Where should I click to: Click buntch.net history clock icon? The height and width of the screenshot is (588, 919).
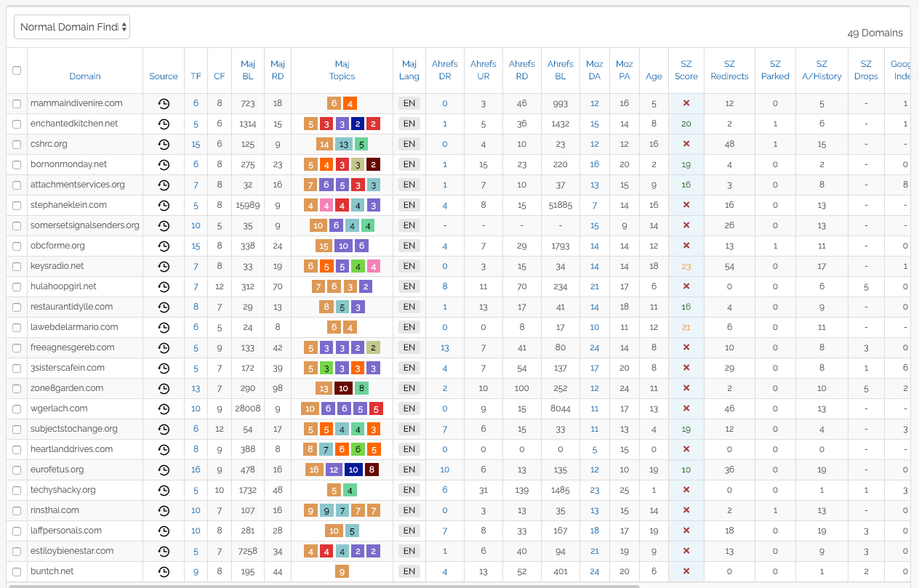pyautogui.click(x=164, y=571)
